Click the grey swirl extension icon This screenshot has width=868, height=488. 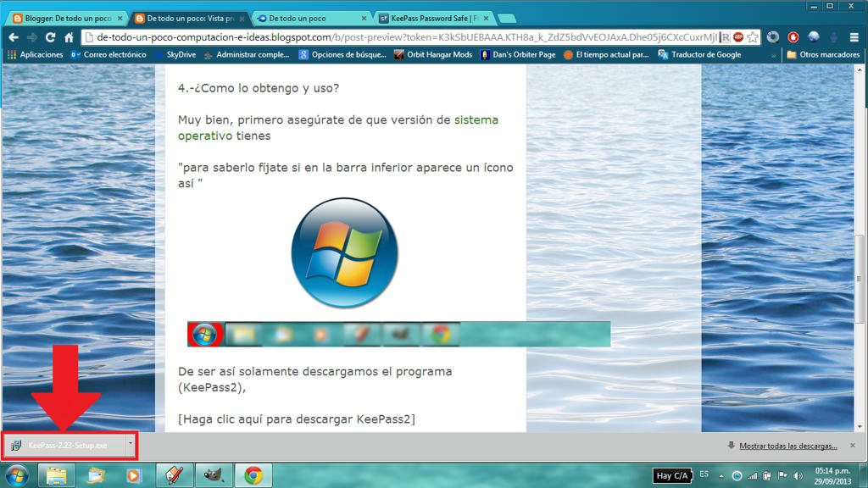pyautogui.click(x=773, y=37)
